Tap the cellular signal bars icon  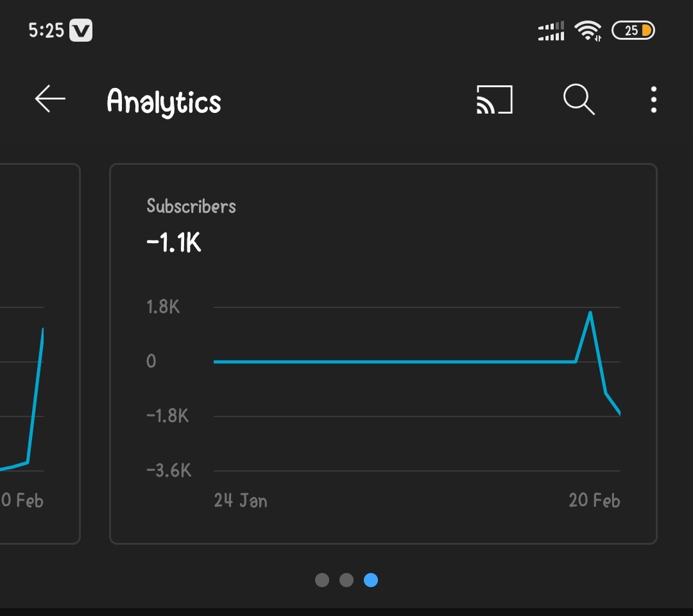point(551,31)
